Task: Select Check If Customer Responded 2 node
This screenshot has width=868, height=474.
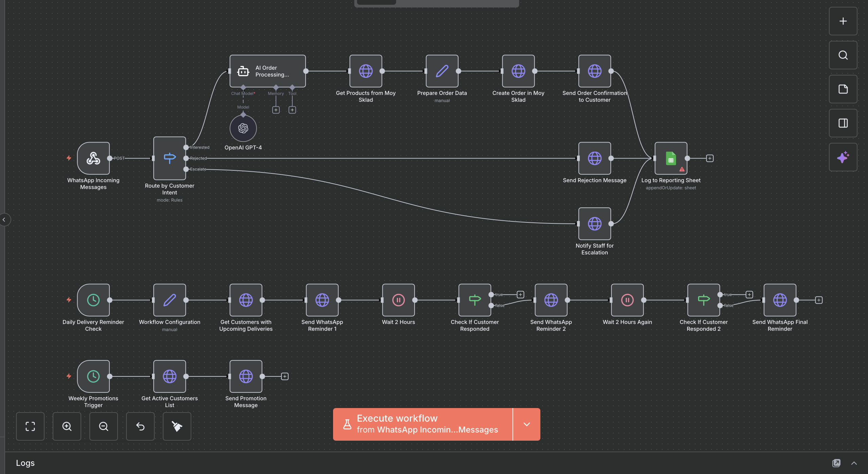Action: tap(704, 300)
